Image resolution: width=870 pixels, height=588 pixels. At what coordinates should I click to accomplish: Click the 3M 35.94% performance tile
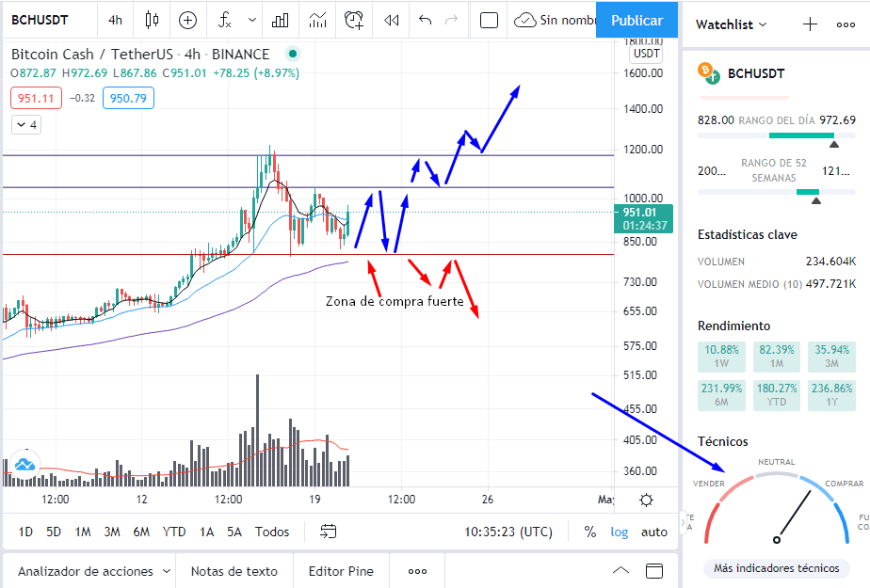coord(831,357)
